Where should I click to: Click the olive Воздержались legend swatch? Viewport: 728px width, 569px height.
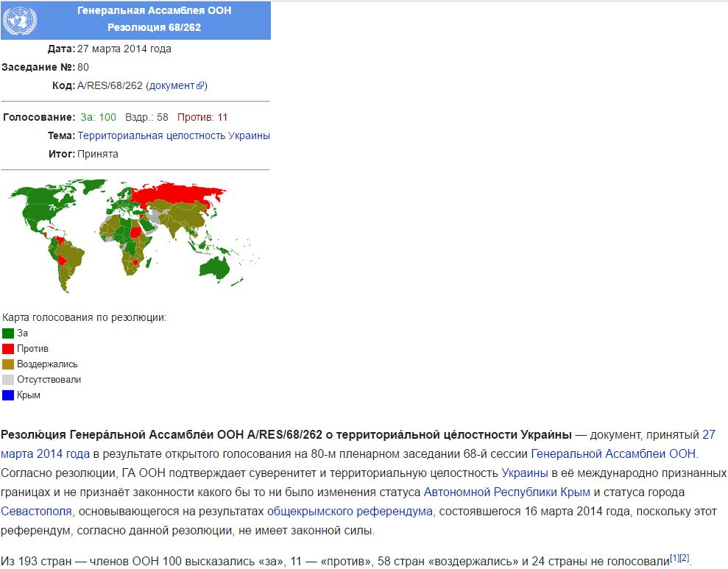[8, 364]
